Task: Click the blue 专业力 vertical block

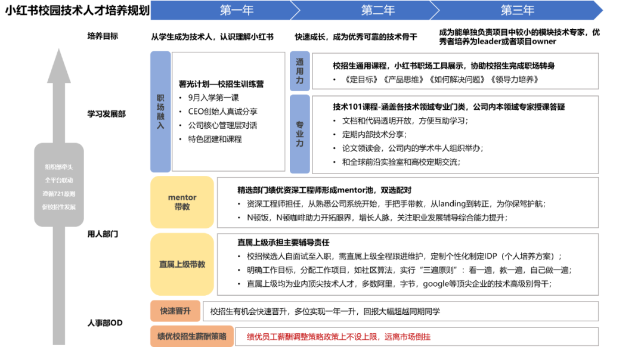Action: pos(300,134)
